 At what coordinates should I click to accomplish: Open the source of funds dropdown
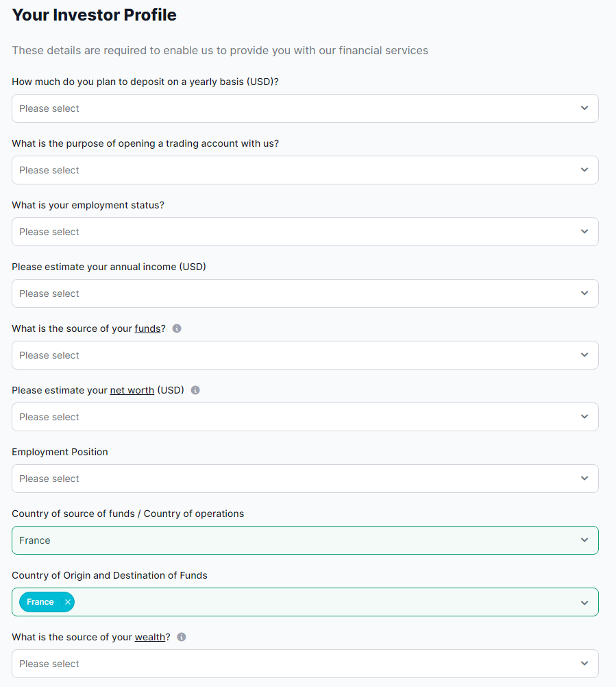click(x=305, y=355)
